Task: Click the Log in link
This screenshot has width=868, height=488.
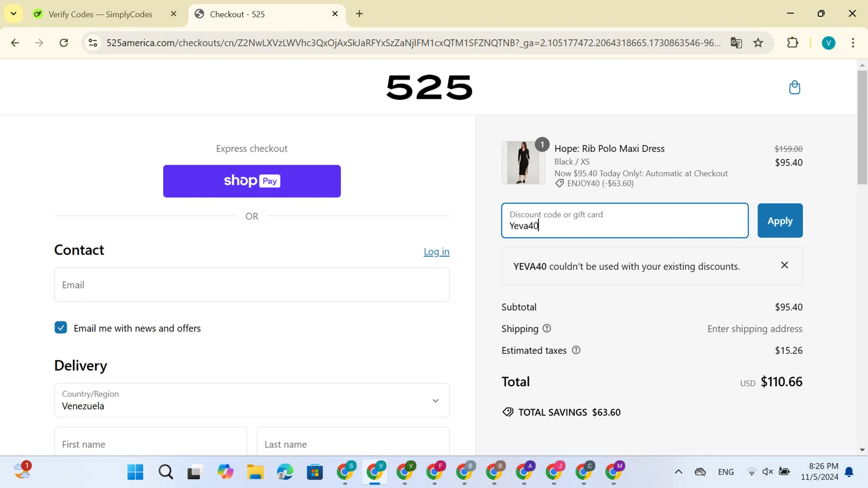Action: 436,252
